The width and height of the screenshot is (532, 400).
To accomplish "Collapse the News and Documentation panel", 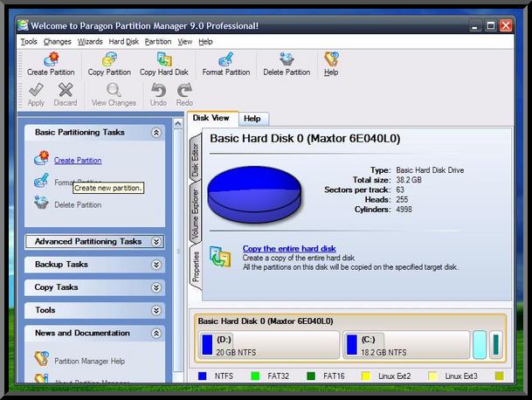I will click(156, 334).
